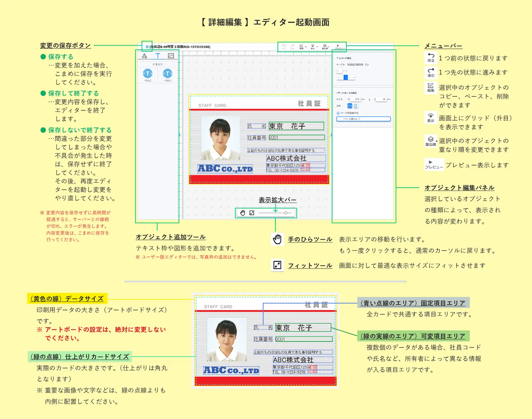Click the オブジェクト編集パネル heading

tap(459, 188)
